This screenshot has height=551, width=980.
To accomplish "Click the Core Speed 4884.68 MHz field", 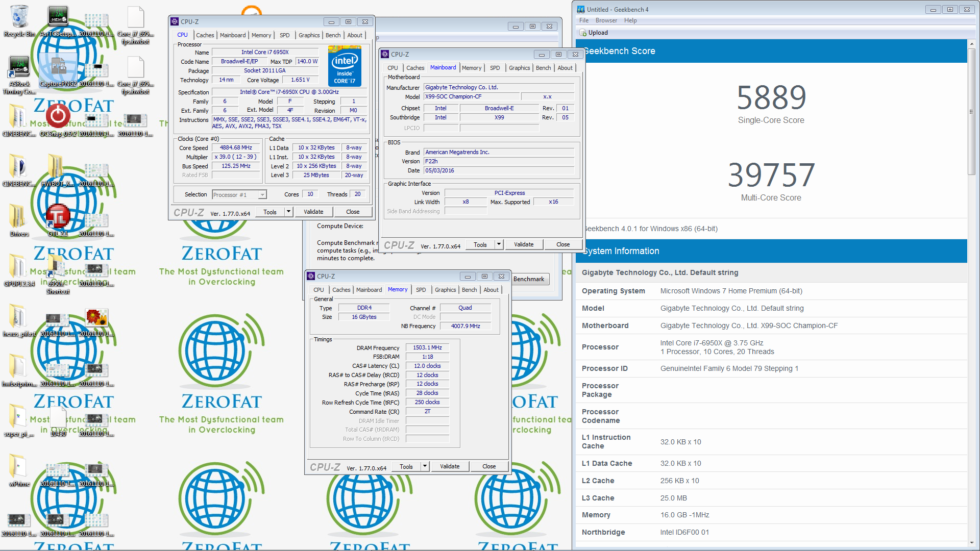I will (236, 147).
